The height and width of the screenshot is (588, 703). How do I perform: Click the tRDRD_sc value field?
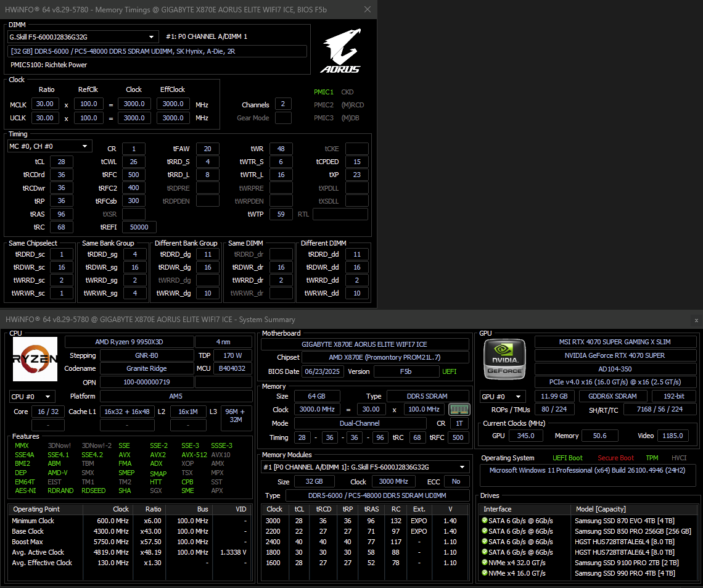point(62,254)
